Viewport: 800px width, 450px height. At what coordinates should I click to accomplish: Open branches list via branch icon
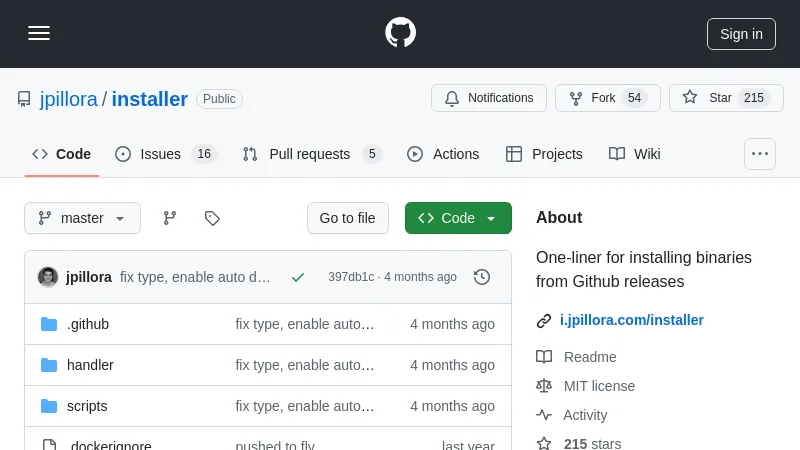tap(170, 218)
